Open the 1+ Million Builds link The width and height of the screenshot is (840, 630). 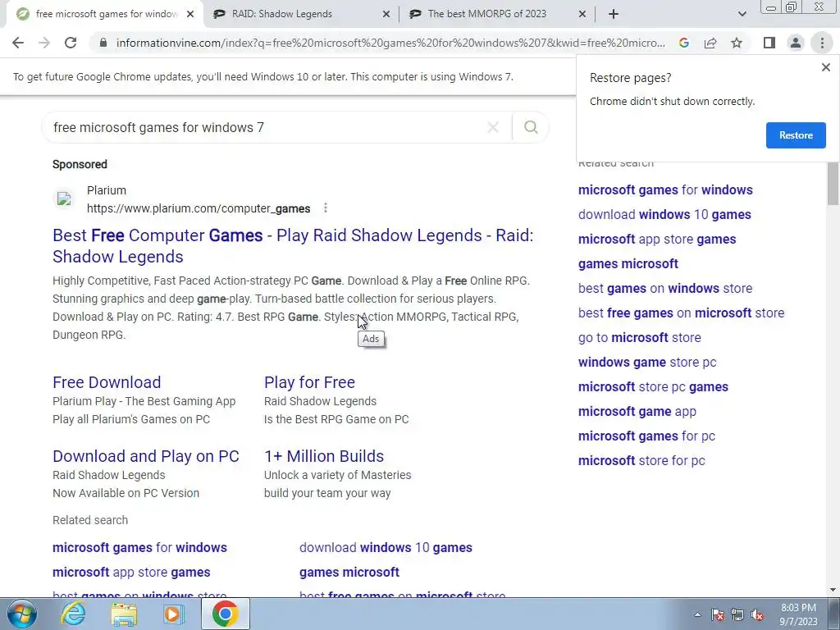(x=323, y=456)
